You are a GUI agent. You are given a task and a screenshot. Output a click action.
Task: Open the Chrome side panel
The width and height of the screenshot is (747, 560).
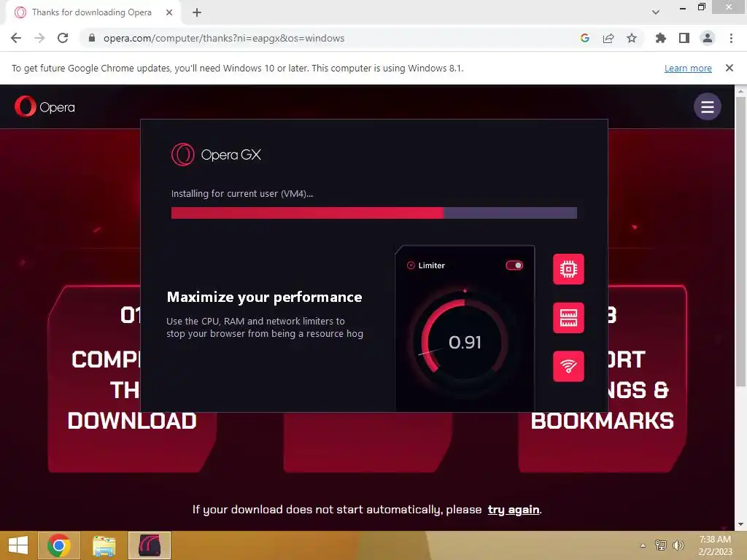click(x=684, y=38)
